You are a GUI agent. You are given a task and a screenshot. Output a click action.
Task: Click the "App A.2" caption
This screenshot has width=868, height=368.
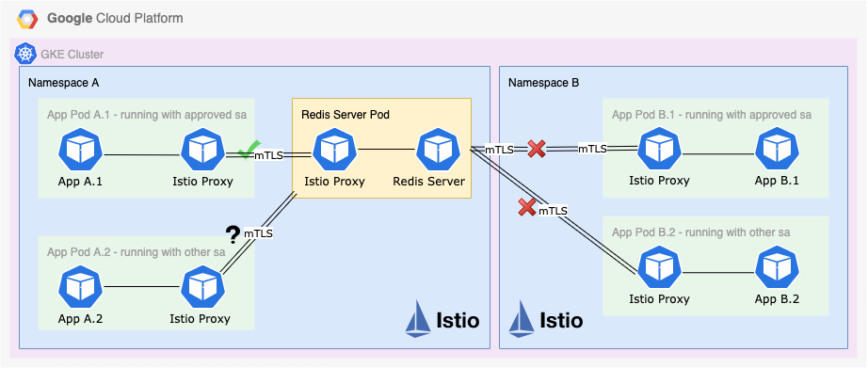pyautogui.click(x=80, y=319)
